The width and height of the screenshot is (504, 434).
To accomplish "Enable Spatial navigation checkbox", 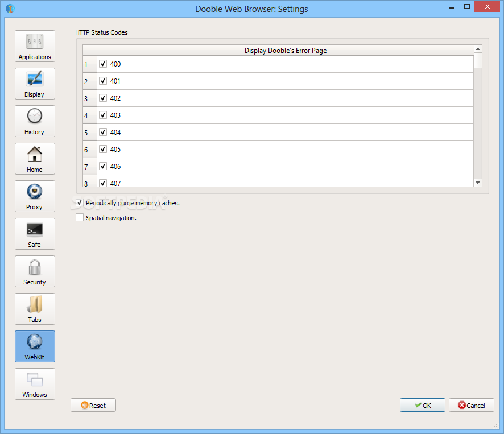I will [80, 218].
